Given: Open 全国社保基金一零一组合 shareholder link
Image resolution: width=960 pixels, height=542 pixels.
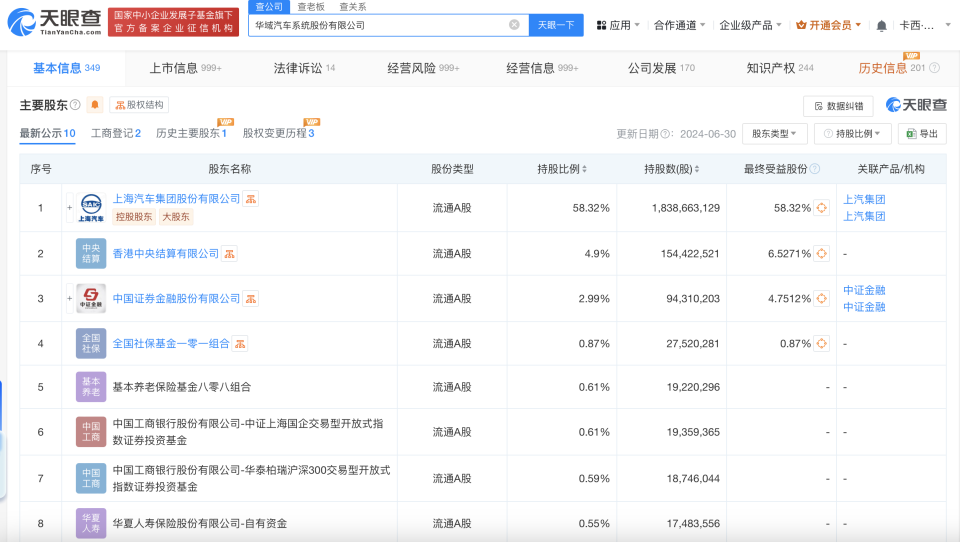Looking at the screenshot, I should pyautogui.click(x=171, y=344).
